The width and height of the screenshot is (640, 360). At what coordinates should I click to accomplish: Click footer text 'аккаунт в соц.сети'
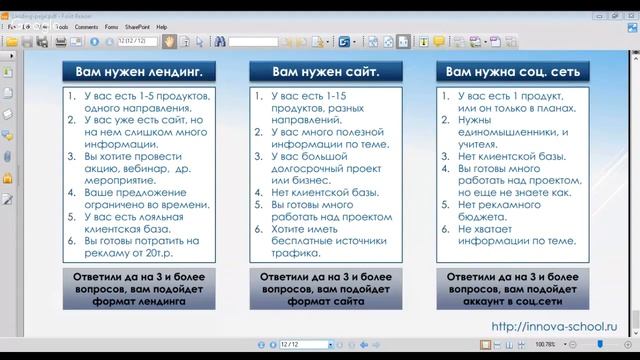click(x=513, y=302)
